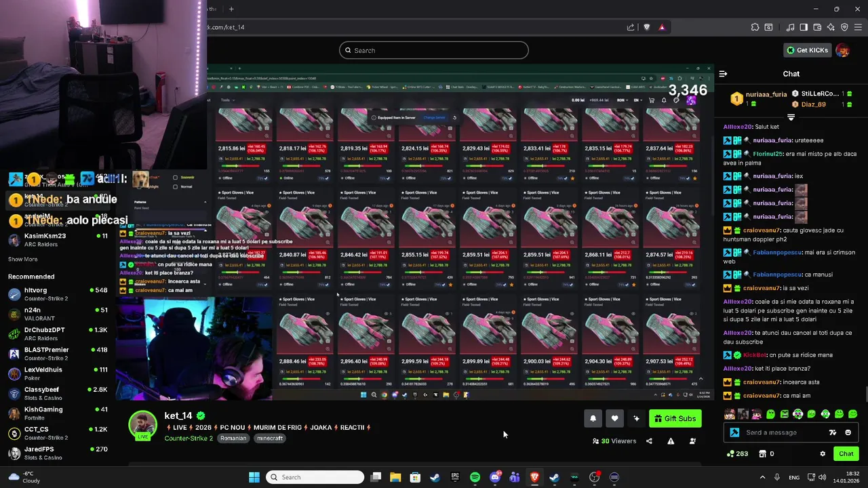
Task: Open the clock showing 18:32
Action: click(846, 477)
